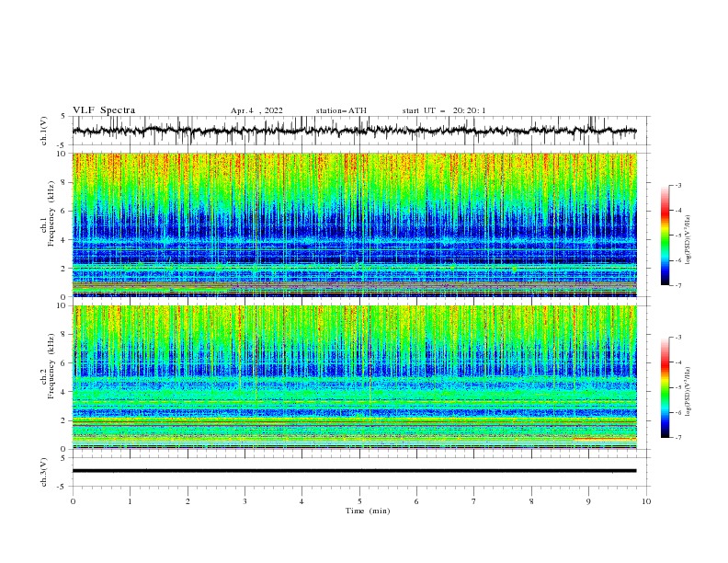
Task: Click the ch.1 colorbar "-3" label
Action: click(x=678, y=185)
